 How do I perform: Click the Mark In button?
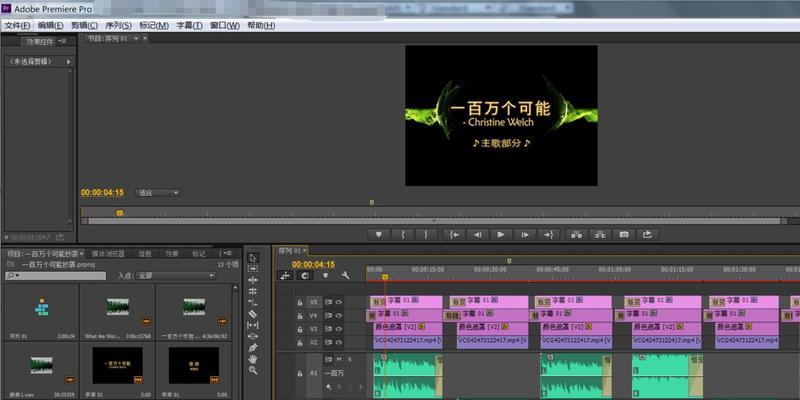point(403,235)
